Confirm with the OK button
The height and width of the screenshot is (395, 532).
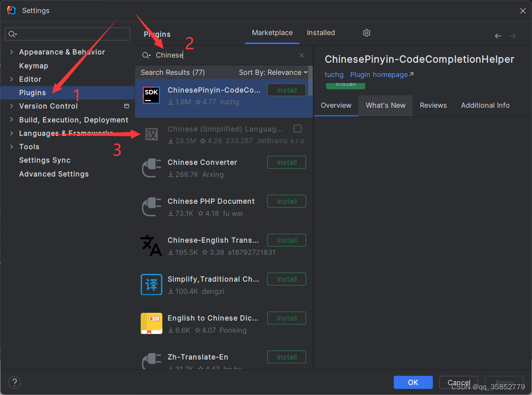[x=413, y=382]
